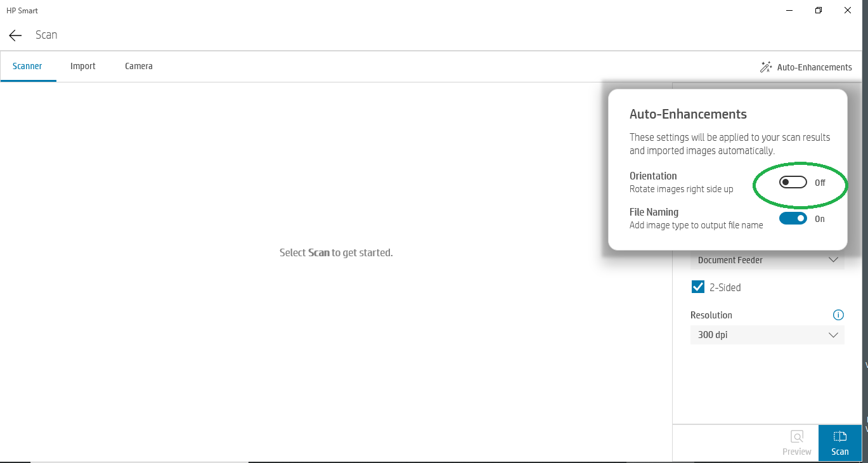Switch to the Import tab
This screenshot has width=868, height=463.
click(x=82, y=66)
